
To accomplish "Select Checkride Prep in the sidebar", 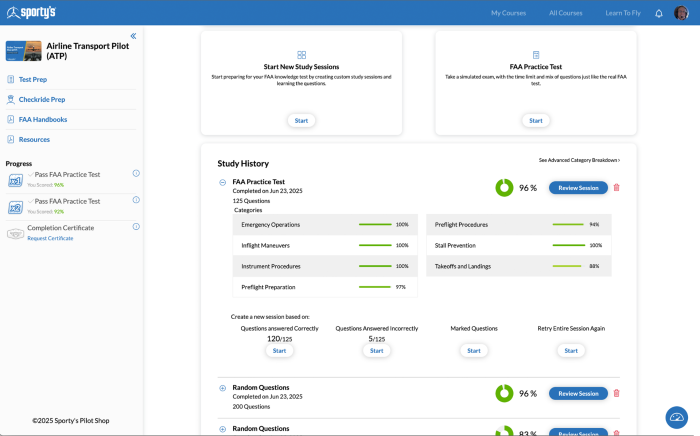I will (x=41, y=99).
